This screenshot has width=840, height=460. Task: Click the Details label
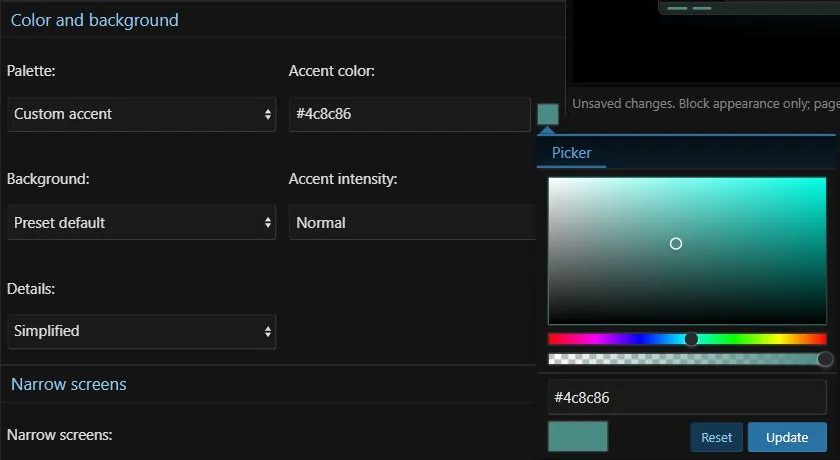click(31, 289)
